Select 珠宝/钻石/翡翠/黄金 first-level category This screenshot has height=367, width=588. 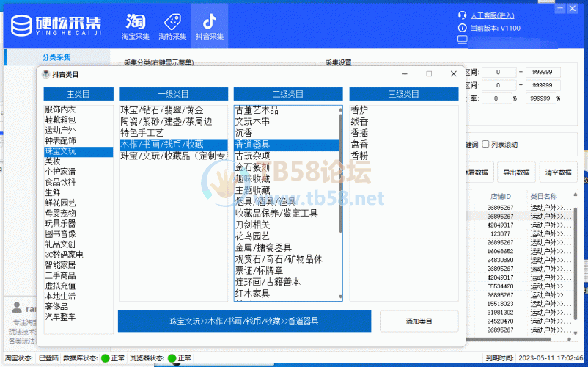(162, 110)
